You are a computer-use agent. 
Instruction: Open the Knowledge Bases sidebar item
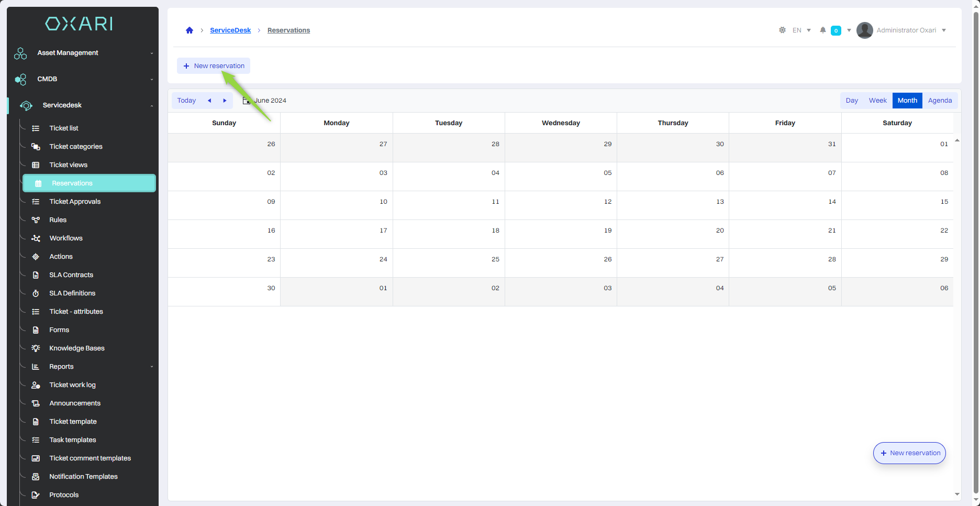pyautogui.click(x=76, y=348)
